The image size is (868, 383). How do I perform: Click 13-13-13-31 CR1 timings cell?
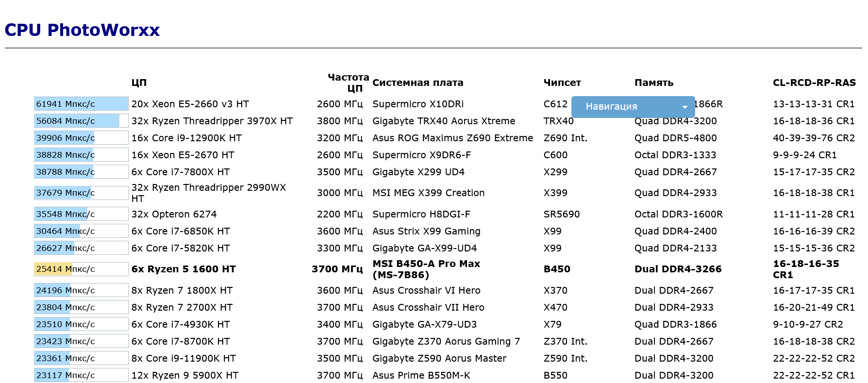point(814,104)
